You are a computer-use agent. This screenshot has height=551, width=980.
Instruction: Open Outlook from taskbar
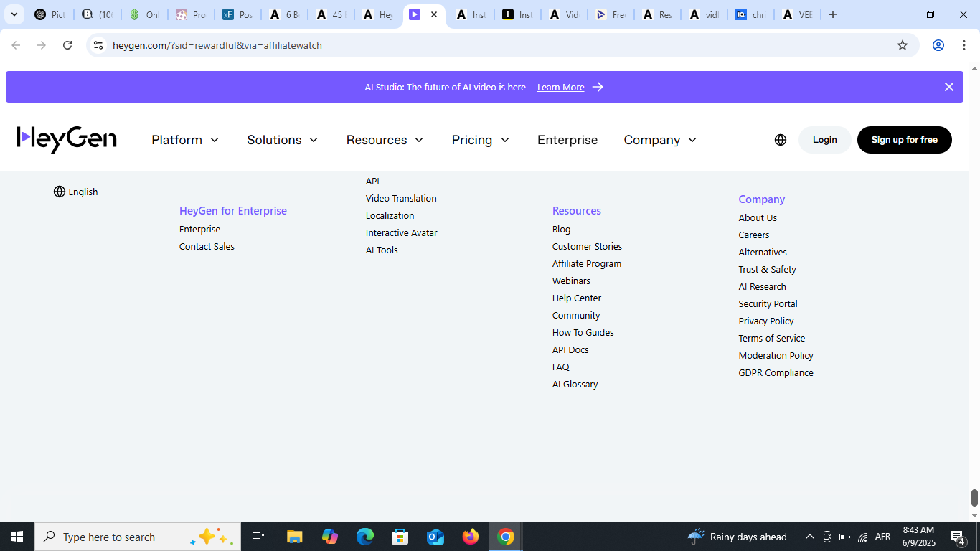pos(435,537)
